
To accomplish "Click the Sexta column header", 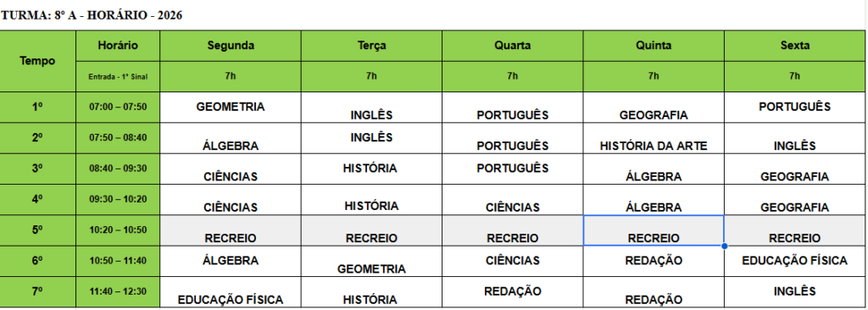I will [x=795, y=46].
